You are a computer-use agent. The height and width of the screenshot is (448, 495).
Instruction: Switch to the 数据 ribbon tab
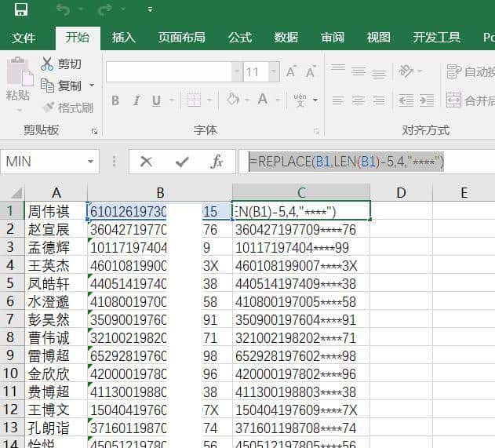tap(286, 38)
